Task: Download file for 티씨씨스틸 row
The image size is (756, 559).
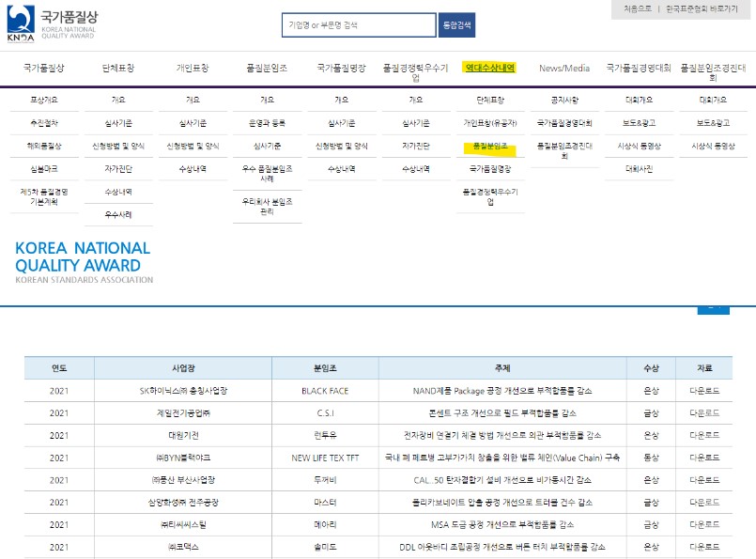Action: pyautogui.click(x=704, y=525)
